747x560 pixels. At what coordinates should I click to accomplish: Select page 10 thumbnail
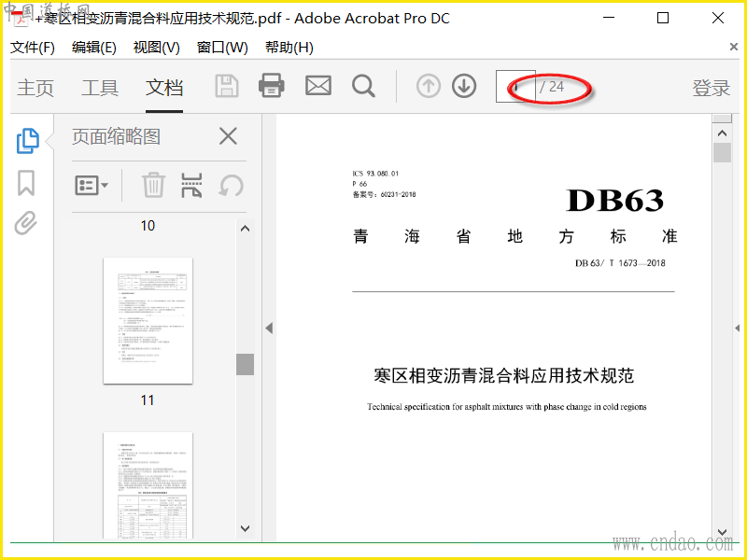pyautogui.click(x=148, y=226)
